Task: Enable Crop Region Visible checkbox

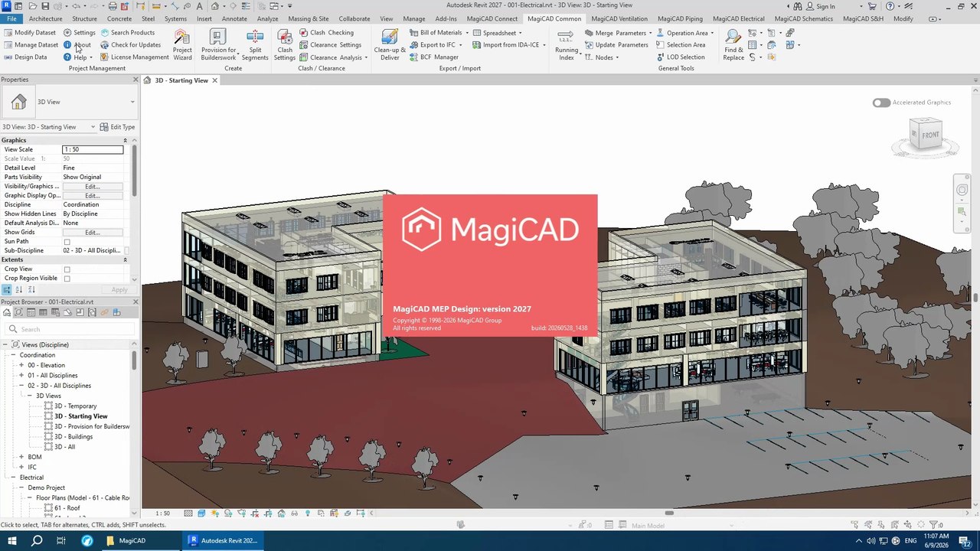Action: point(67,279)
